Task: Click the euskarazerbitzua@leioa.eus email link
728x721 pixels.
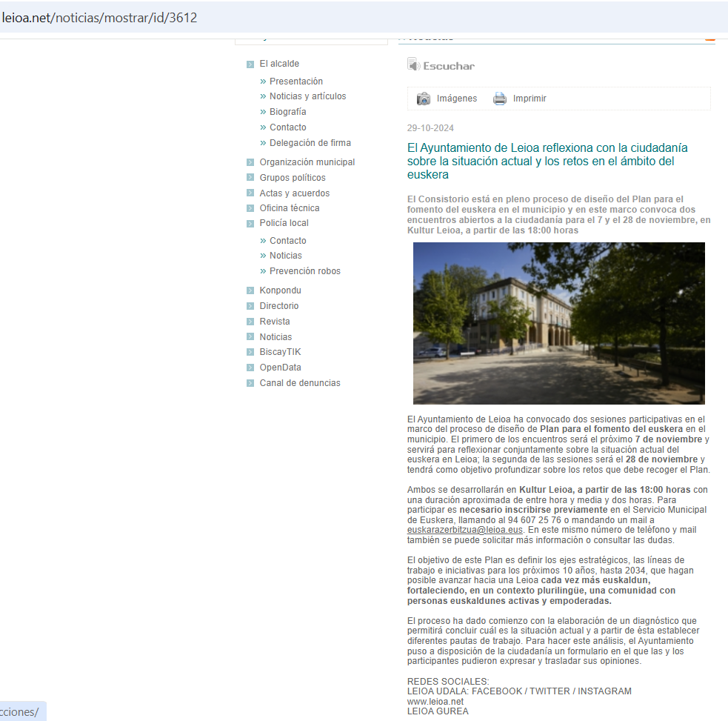Action: (x=465, y=530)
